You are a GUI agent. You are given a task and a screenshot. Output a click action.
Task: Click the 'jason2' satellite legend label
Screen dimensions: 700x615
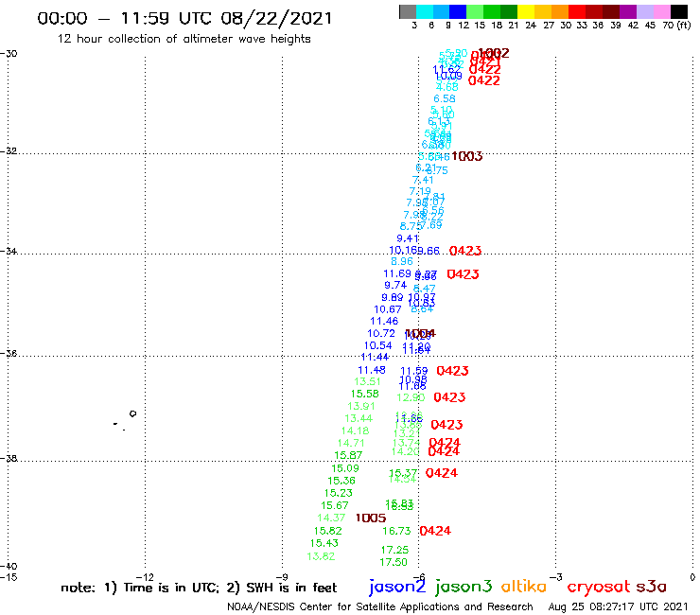click(x=397, y=587)
